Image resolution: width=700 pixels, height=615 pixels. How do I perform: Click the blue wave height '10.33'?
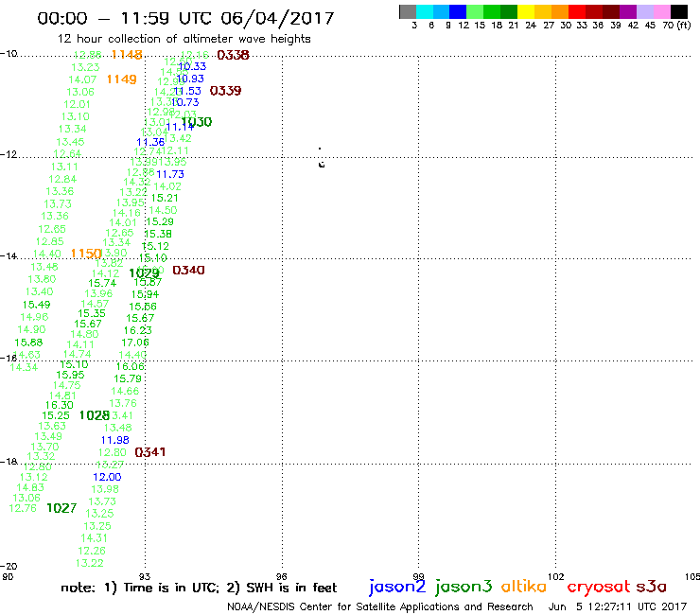coord(192,66)
